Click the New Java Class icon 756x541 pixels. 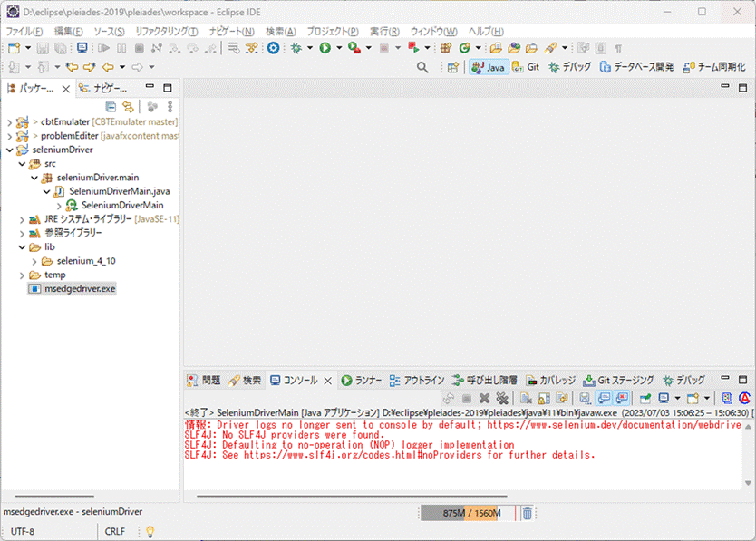(464, 48)
